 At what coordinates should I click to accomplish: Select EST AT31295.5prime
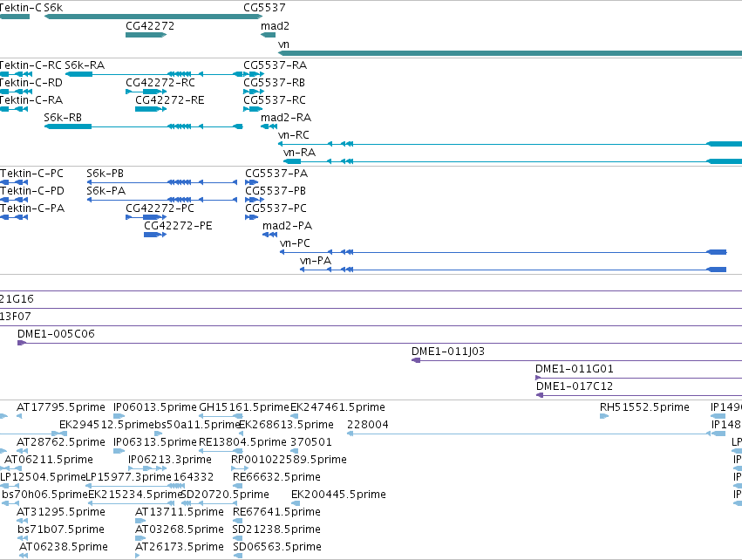60,512
